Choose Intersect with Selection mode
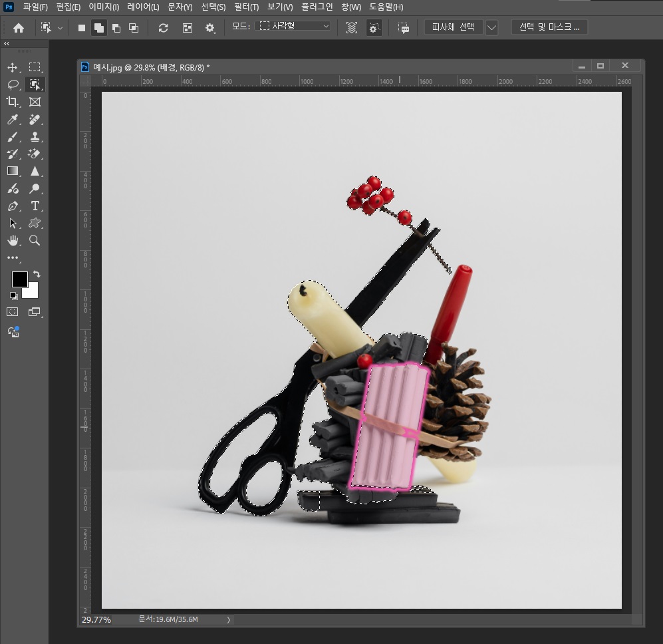The width and height of the screenshot is (663, 644). 134,28
